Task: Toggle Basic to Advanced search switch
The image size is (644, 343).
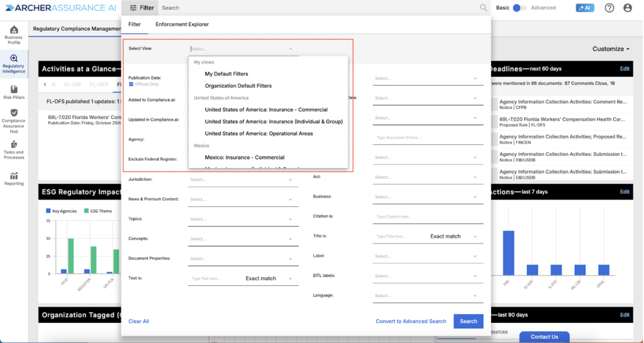Action: [519, 8]
